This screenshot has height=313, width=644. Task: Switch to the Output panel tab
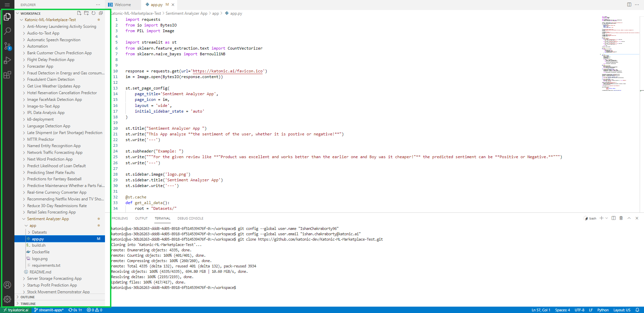coord(141,218)
